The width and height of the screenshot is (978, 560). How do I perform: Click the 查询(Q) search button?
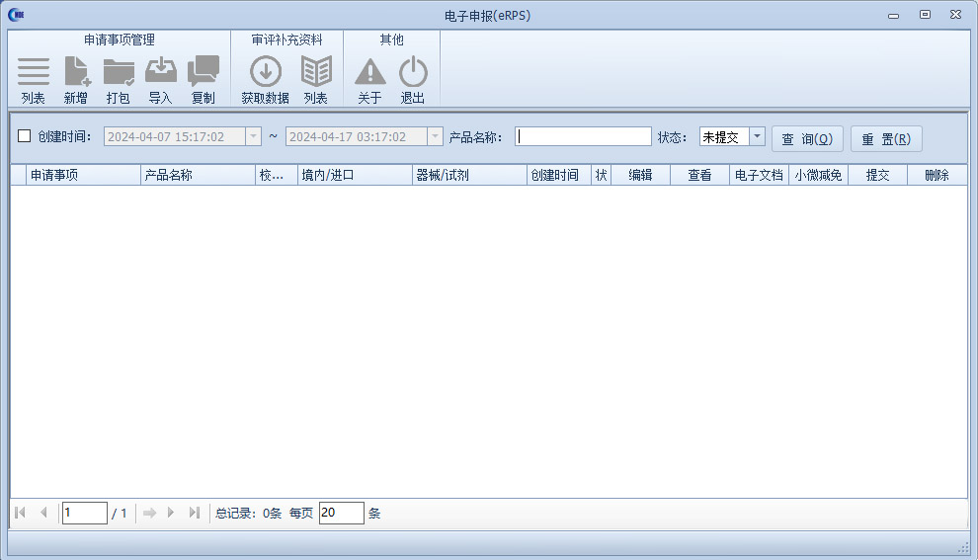coord(807,138)
